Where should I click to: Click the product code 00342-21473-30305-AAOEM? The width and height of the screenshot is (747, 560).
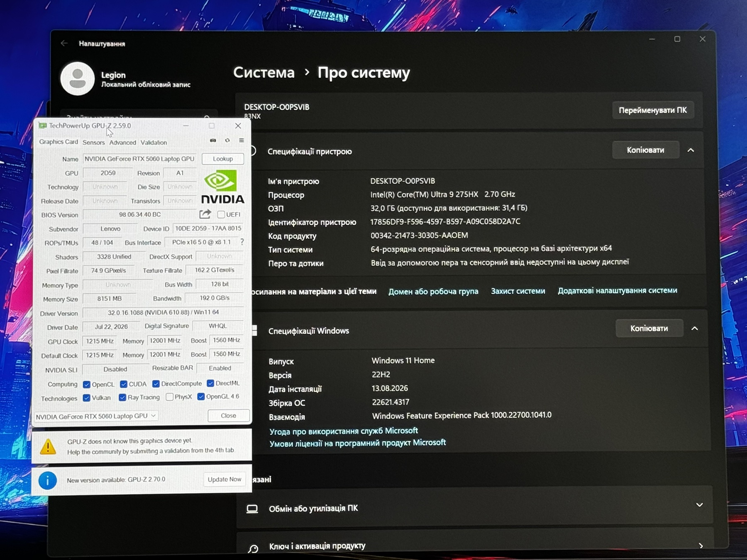point(419,235)
